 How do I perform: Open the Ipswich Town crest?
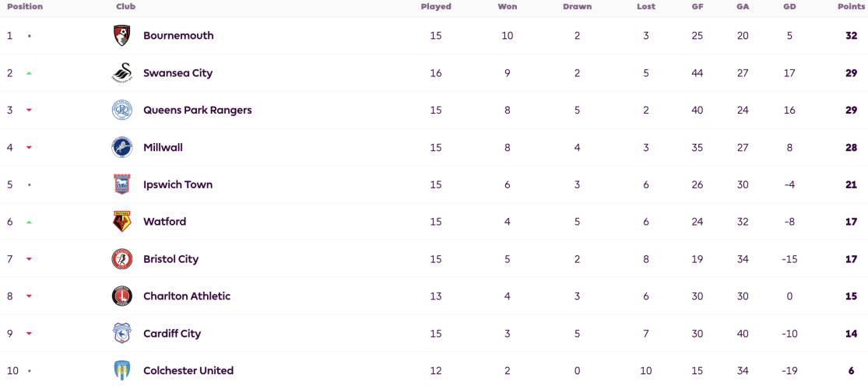tap(121, 184)
